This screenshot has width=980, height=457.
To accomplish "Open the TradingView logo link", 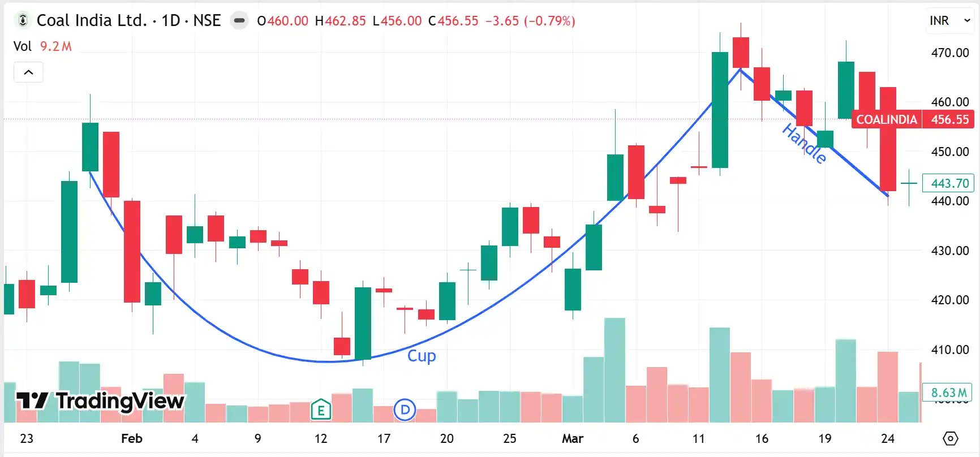I will [x=100, y=400].
